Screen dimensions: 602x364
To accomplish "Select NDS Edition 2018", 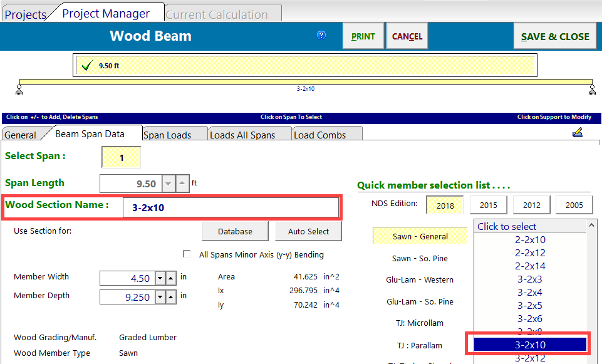I will (x=445, y=205).
